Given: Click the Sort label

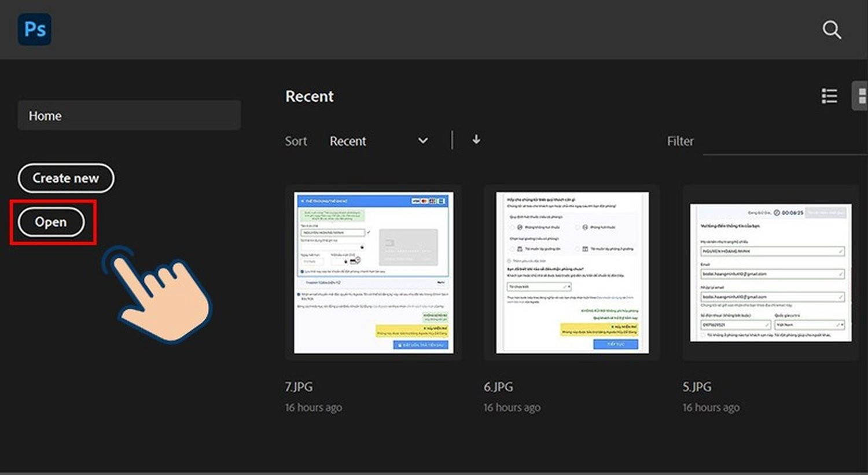Looking at the screenshot, I should coord(296,141).
